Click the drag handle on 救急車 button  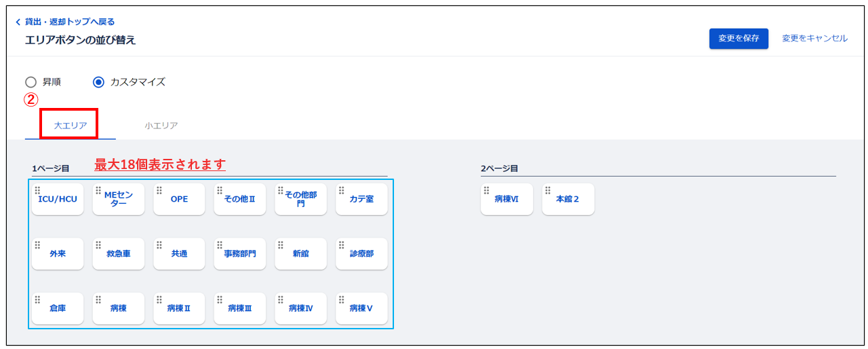[x=98, y=245]
